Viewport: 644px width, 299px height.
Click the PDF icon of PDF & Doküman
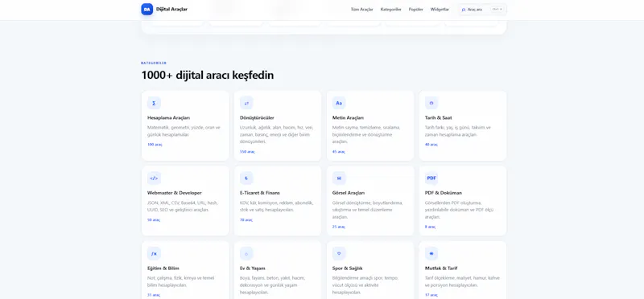pyautogui.click(x=431, y=178)
